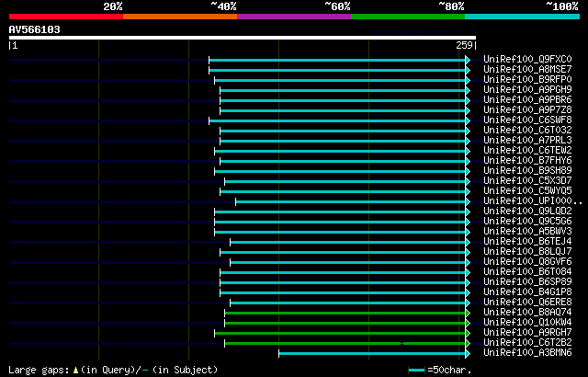Click the cyan alignment bar for Q6ERE8
Screen dimensions: 588x377
[x=347, y=303]
